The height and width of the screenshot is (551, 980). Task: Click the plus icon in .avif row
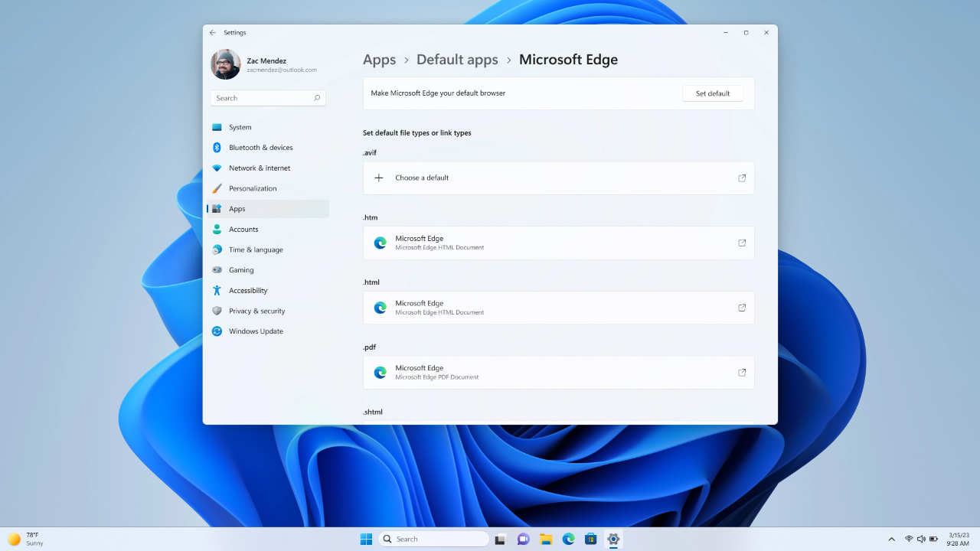click(x=379, y=178)
